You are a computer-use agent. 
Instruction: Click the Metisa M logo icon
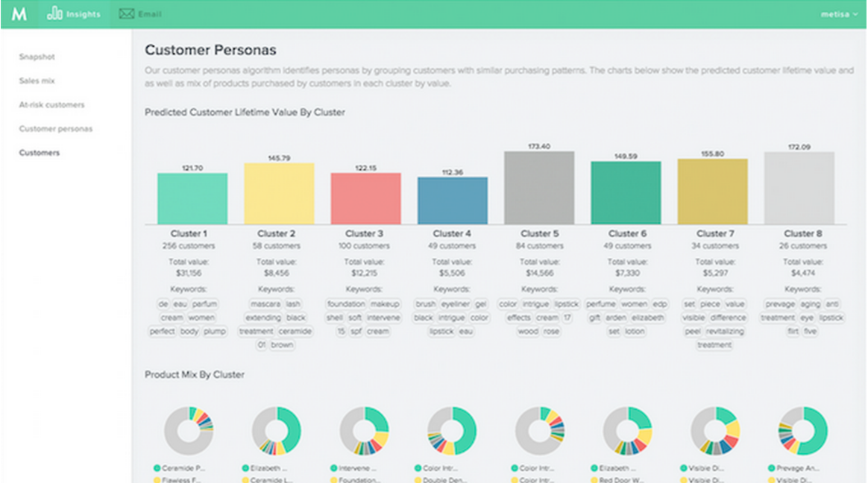click(19, 14)
